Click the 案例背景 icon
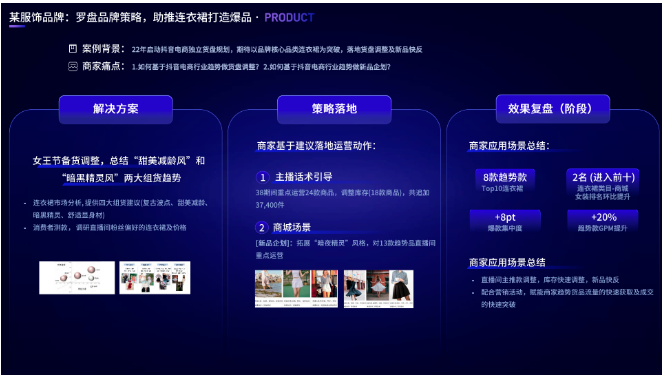Viewport: 666px width, 378px height. 73,49
